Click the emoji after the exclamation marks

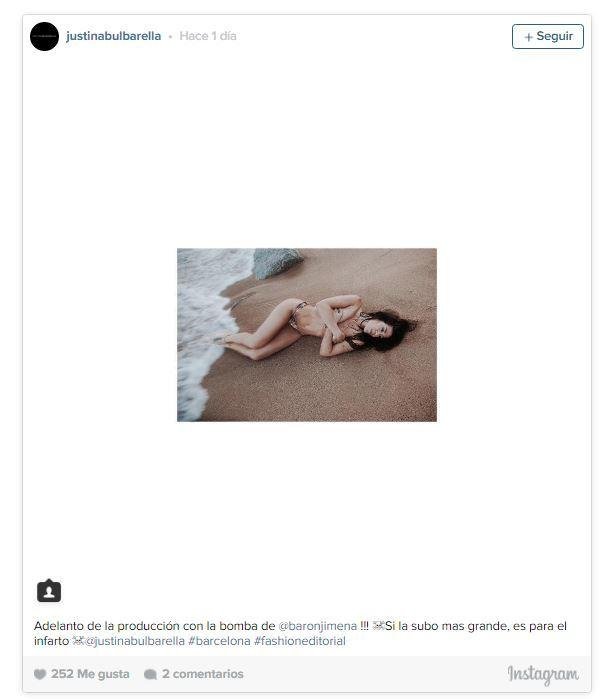tap(378, 626)
